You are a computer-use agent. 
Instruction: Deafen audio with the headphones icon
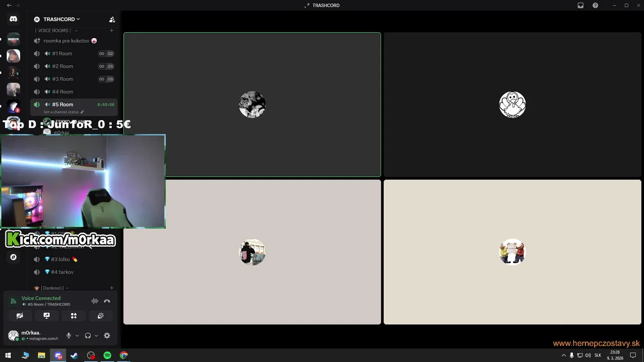pyautogui.click(x=88, y=335)
